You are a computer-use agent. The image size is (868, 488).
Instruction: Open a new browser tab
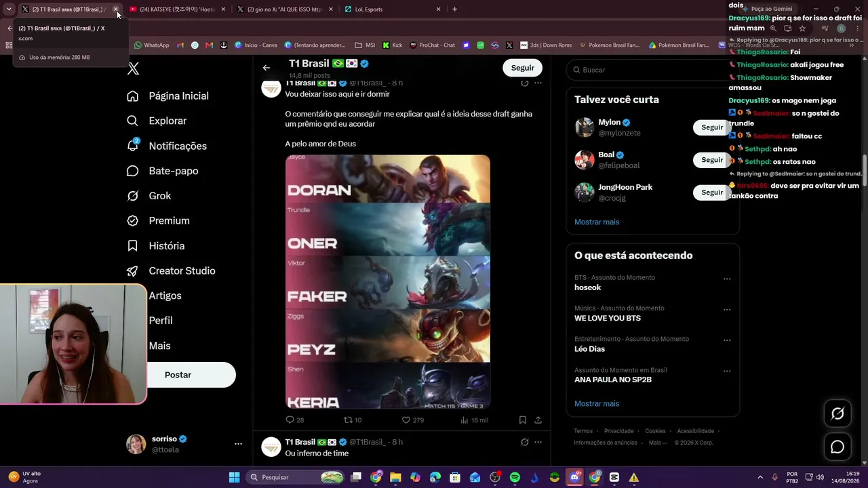[x=454, y=9]
